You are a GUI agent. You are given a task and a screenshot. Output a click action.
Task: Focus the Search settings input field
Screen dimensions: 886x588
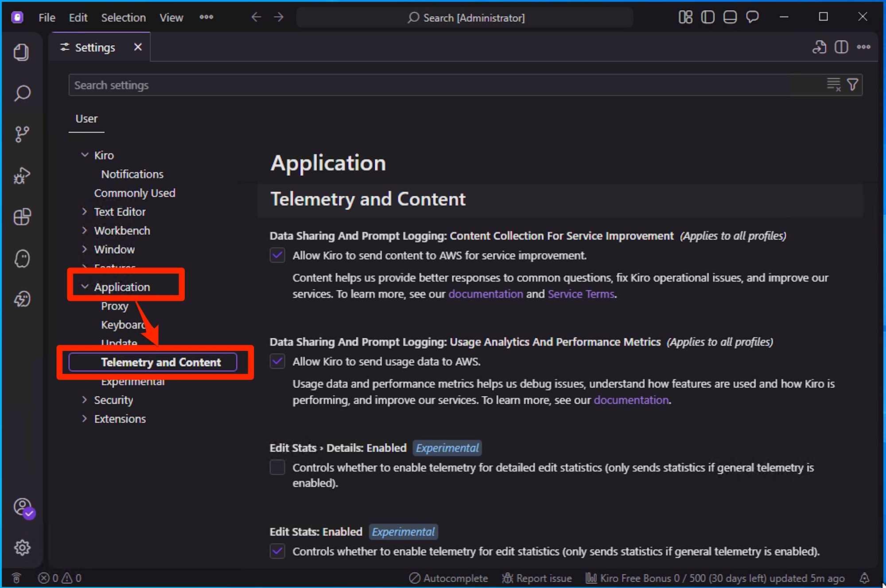tap(443, 85)
